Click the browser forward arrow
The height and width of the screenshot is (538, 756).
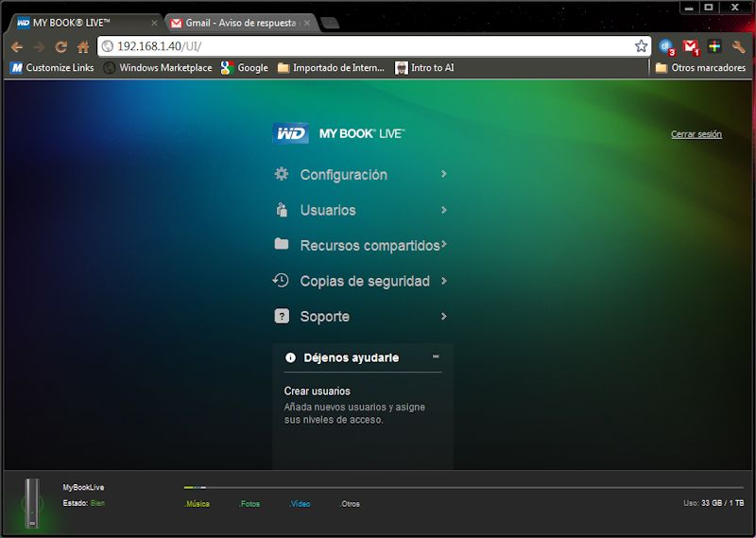pos(39,47)
